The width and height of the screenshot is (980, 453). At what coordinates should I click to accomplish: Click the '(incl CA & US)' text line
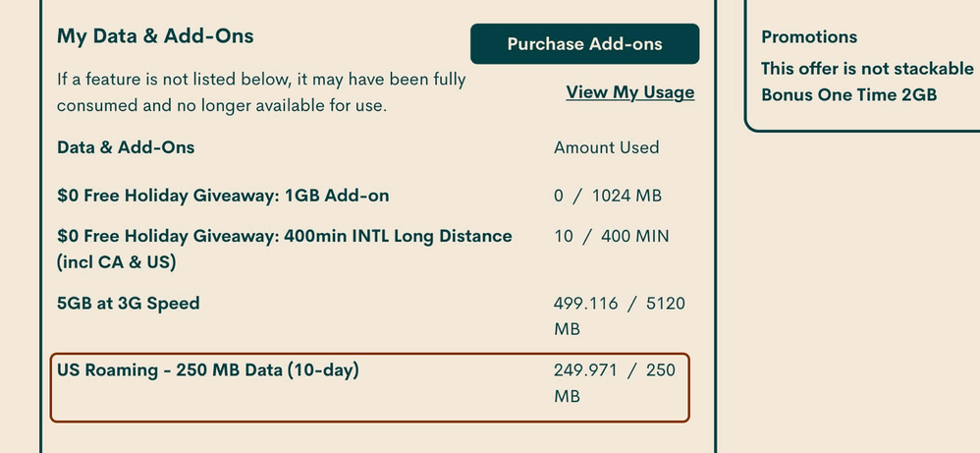(119, 263)
